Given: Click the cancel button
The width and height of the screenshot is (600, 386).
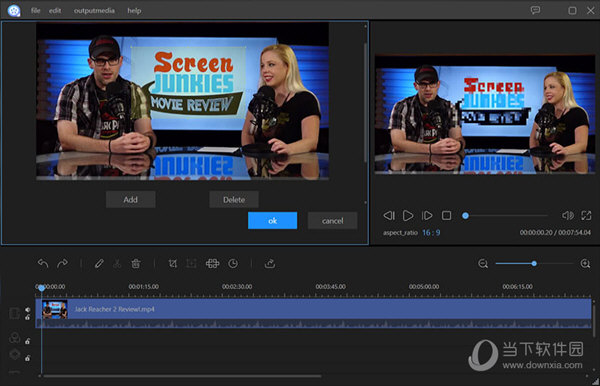Looking at the screenshot, I should (333, 221).
